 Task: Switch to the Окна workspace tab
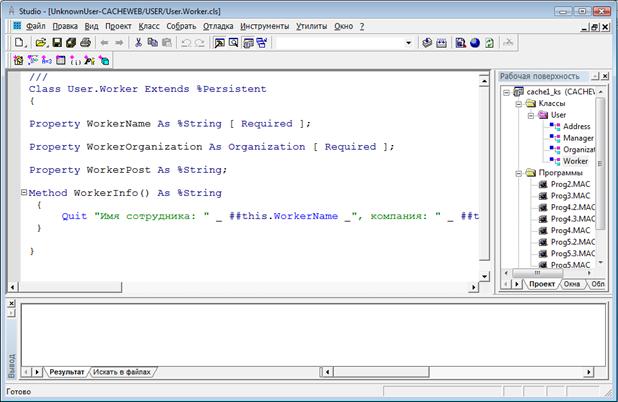571,284
